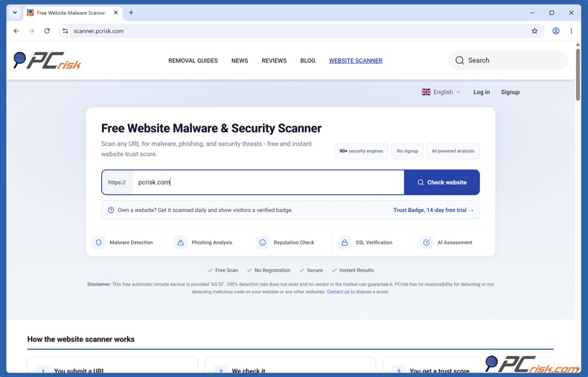Image resolution: width=588 pixels, height=377 pixels.
Task: Click into the URL input containing pcrisk.com
Action: tap(268, 182)
